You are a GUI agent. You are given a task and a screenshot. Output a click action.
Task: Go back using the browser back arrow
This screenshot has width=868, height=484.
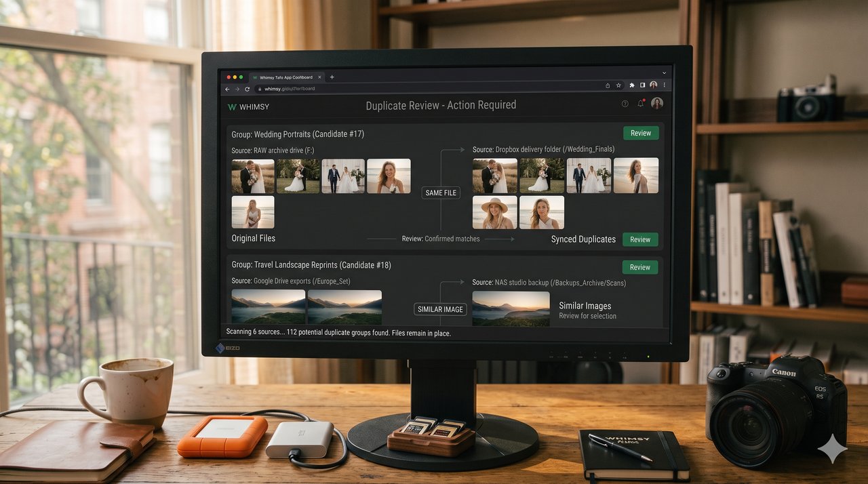228,89
